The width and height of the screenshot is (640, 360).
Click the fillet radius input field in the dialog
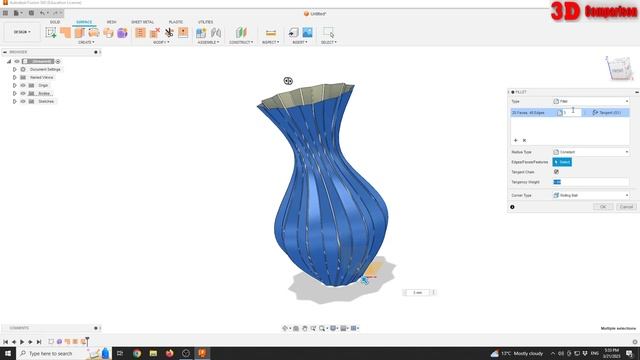[571, 112]
